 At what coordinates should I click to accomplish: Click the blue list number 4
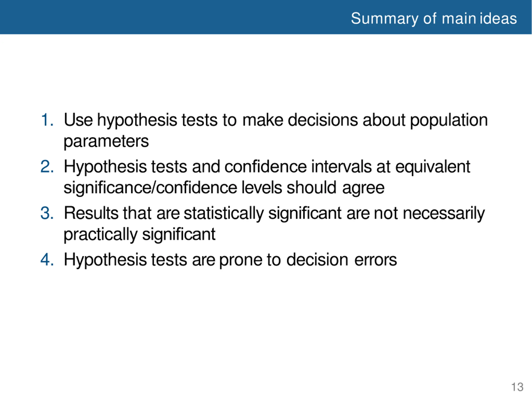tap(47, 260)
